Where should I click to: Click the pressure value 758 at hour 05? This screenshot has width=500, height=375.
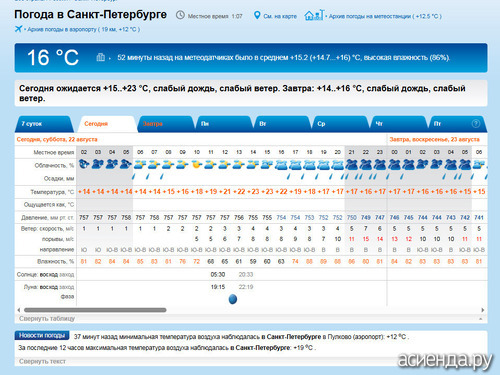(x=126, y=218)
